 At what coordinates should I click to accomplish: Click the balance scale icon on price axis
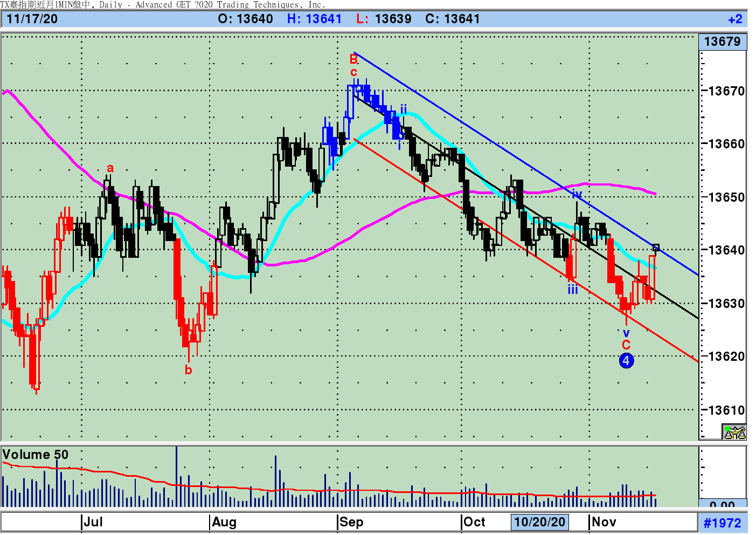(734, 432)
